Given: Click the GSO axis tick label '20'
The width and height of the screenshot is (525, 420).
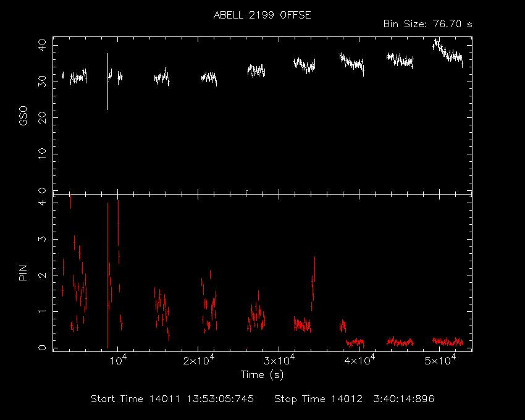Looking at the screenshot, I should (42, 117).
